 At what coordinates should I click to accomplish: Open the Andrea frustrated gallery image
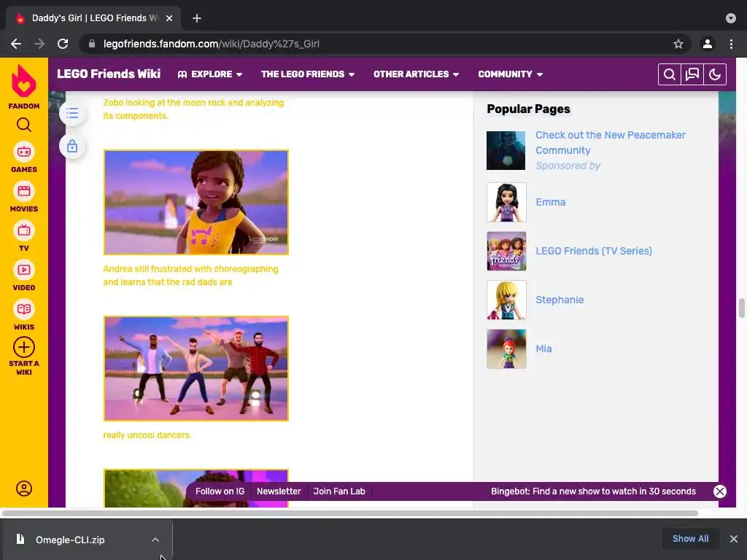coord(196,203)
